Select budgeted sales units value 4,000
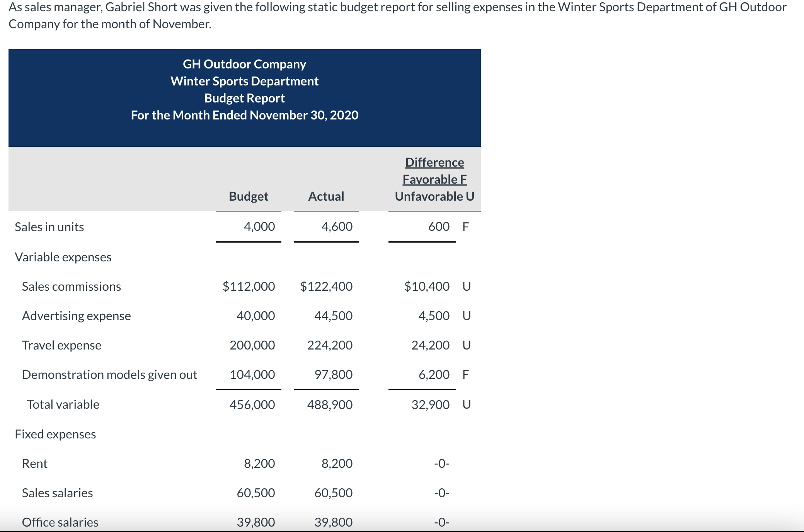The image size is (804, 532). tap(259, 227)
